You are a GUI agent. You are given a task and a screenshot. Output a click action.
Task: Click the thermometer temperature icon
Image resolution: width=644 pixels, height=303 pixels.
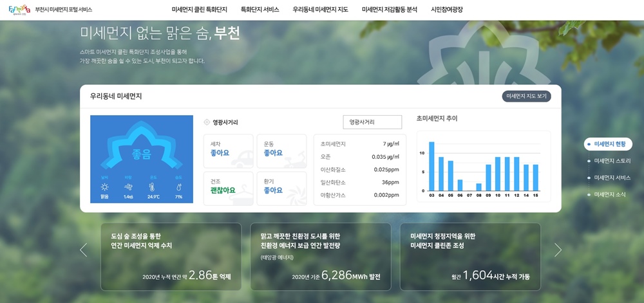pyautogui.click(x=153, y=187)
